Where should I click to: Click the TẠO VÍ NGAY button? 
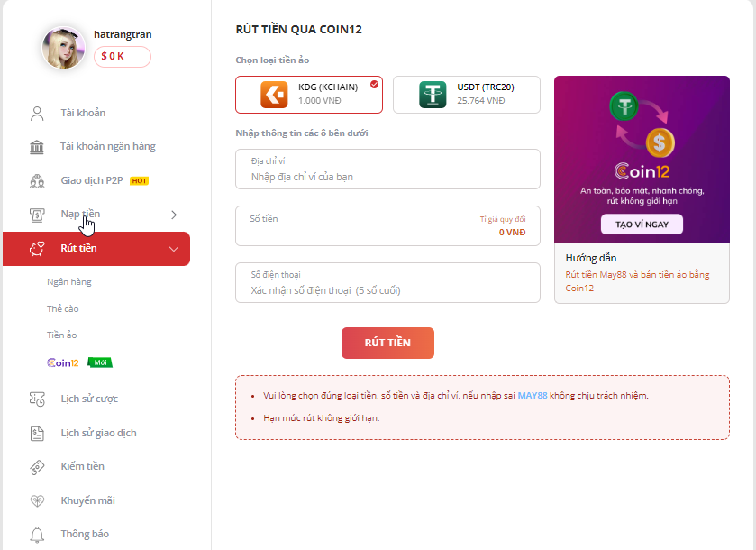[x=642, y=225]
